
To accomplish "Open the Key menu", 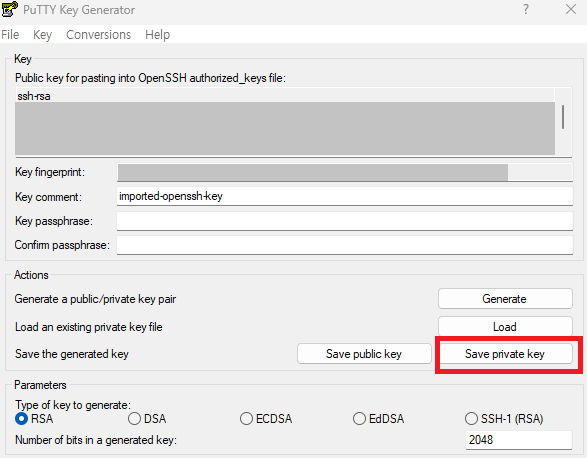I will (42, 34).
